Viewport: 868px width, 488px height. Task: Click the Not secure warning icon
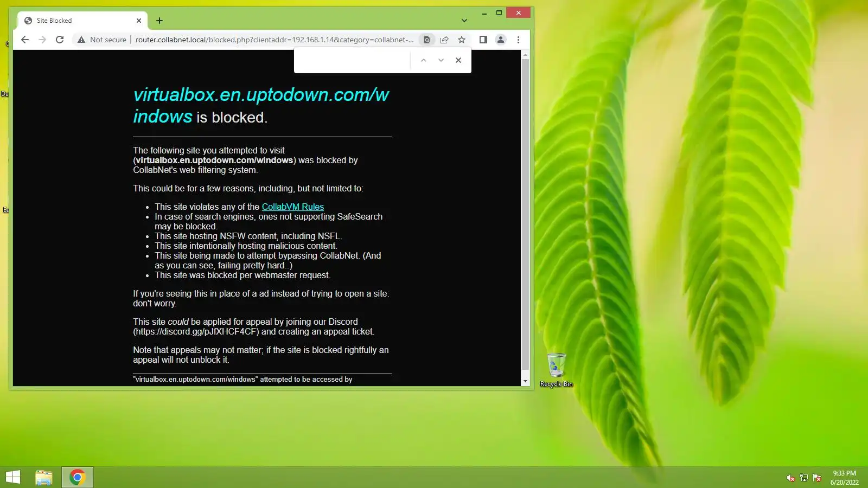coord(81,40)
